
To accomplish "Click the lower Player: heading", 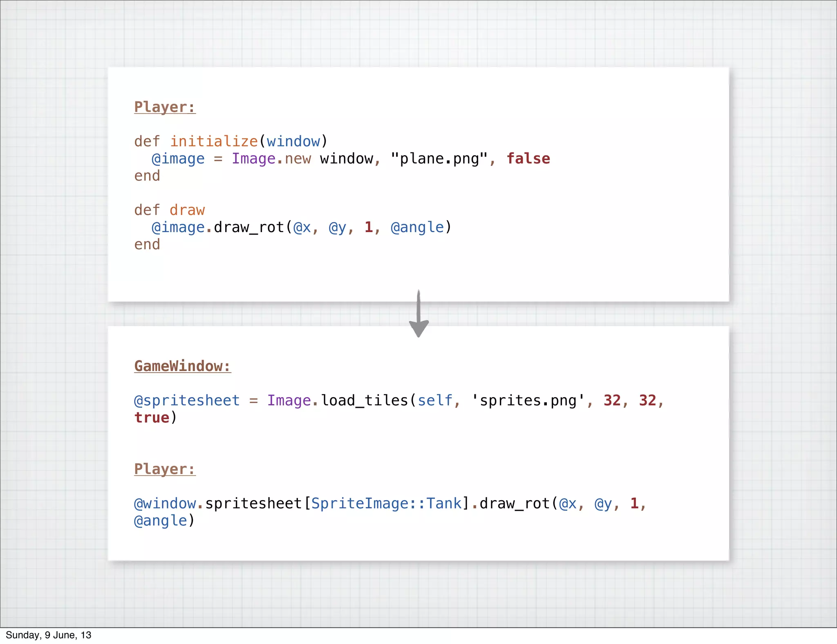I will (x=165, y=469).
